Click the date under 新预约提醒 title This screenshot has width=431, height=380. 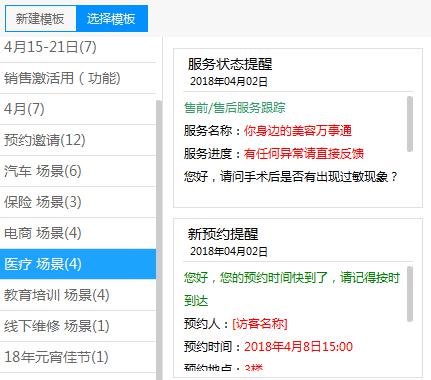click(x=229, y=251)
